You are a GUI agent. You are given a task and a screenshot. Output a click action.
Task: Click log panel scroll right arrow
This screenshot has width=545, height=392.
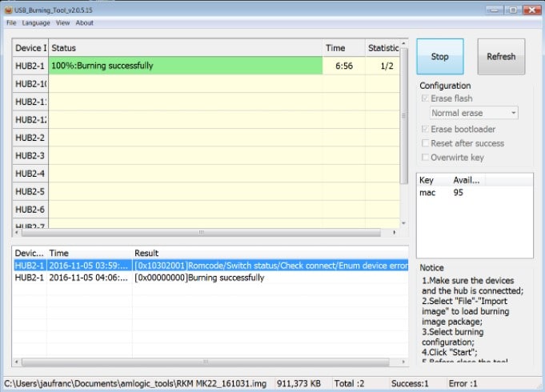[403, 362]
